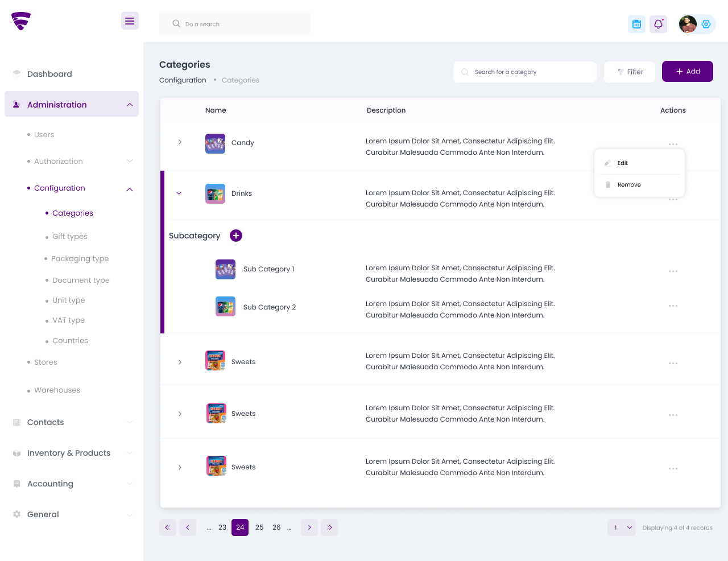Open the calendar icon in header
The height and width of the screenshot is (561, 728).
(x=636, y=24)
